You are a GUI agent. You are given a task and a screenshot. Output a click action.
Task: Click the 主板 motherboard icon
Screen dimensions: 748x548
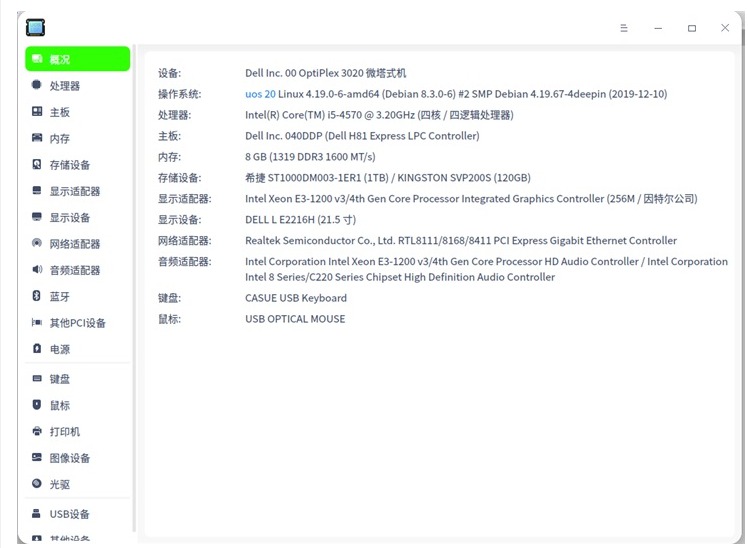(37, 112)
